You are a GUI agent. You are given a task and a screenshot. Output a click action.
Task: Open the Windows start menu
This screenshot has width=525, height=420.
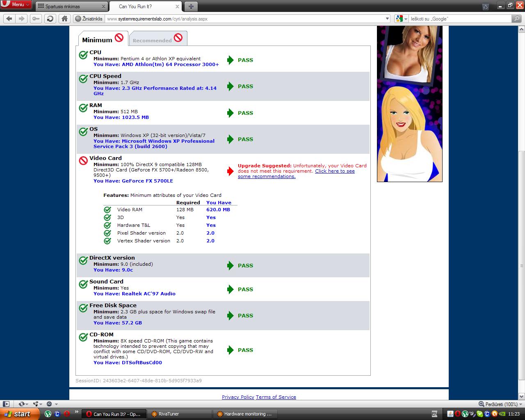(20, 414)
